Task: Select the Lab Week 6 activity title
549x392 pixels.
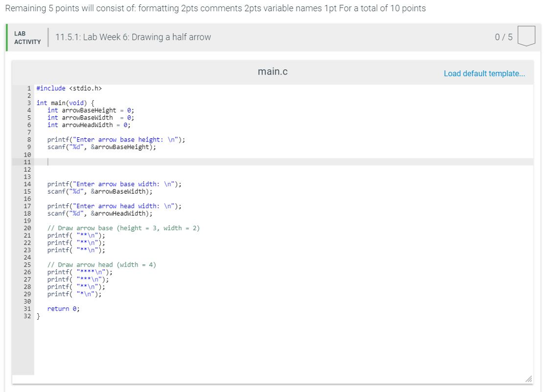Action: tap(133, 37)
